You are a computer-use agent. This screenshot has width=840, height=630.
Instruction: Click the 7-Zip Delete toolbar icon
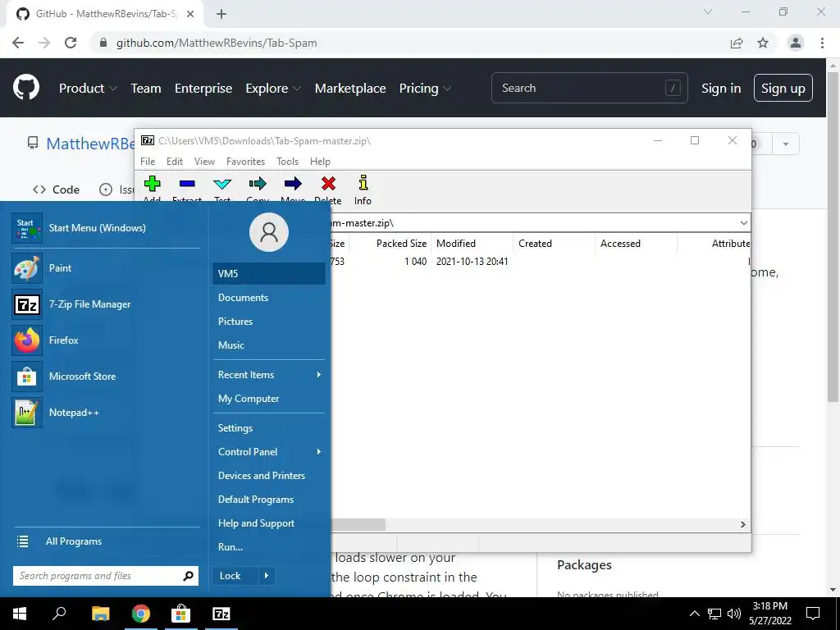click(x=328, y=184)
